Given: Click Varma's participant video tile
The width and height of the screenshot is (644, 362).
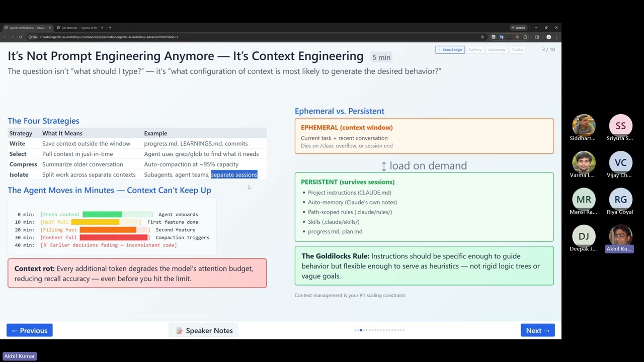Looking at the screenshot, I should (584, 163).
